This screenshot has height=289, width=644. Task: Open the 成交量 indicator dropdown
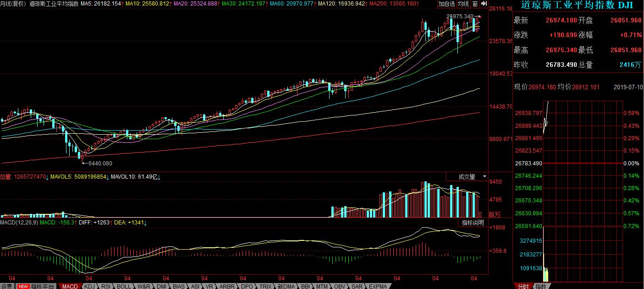pyautogui.click(x=467, y=176)
